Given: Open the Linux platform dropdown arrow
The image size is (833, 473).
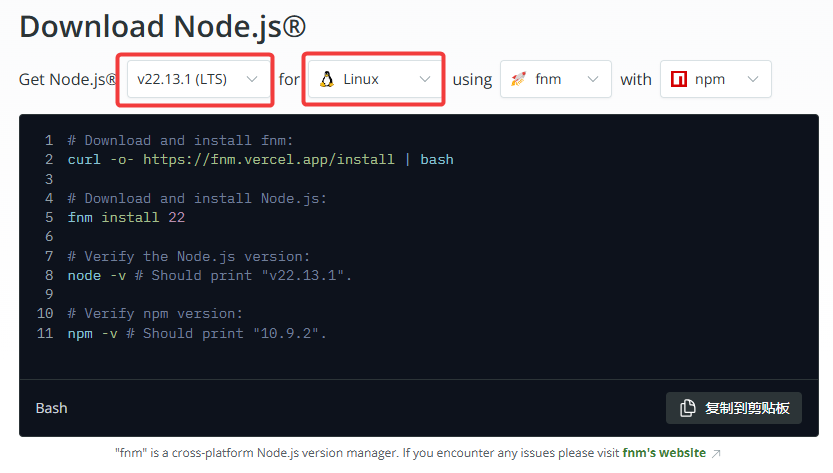Looking at the screenshot, I should 425,79.
